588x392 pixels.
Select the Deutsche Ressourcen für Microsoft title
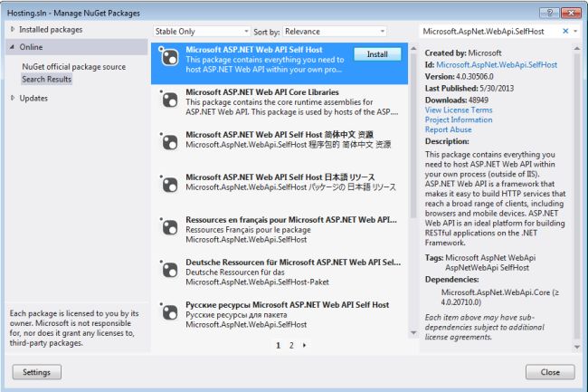(x=293, y=263)
